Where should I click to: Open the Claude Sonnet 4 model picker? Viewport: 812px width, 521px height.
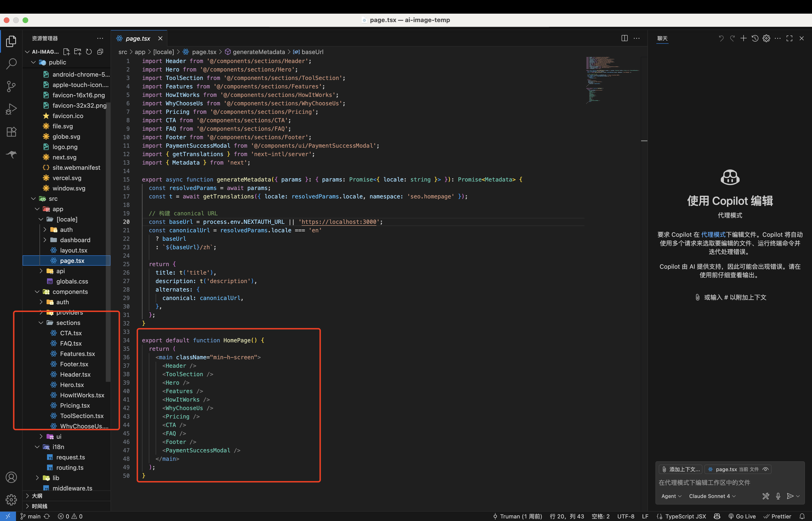[712, 496]
